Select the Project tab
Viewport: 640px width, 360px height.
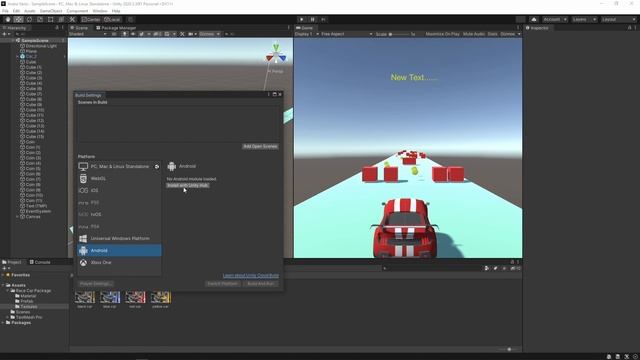click(x=12, y=262)
